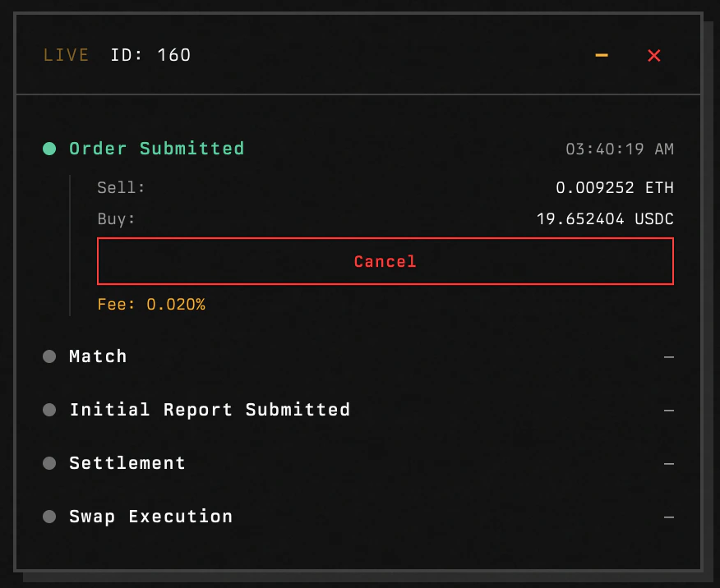The image size is (720, 588).
Task: Click the LIVE indicator label
Action: click(66, 55)
